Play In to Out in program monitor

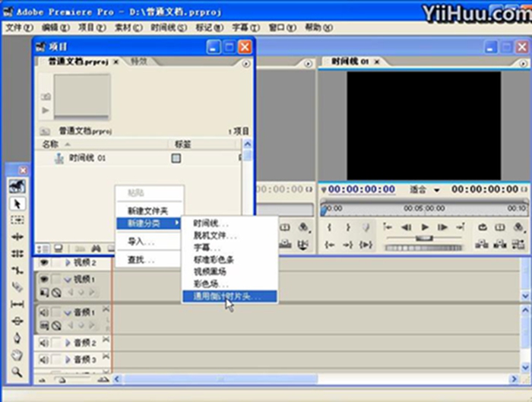(x=366, y=244)
